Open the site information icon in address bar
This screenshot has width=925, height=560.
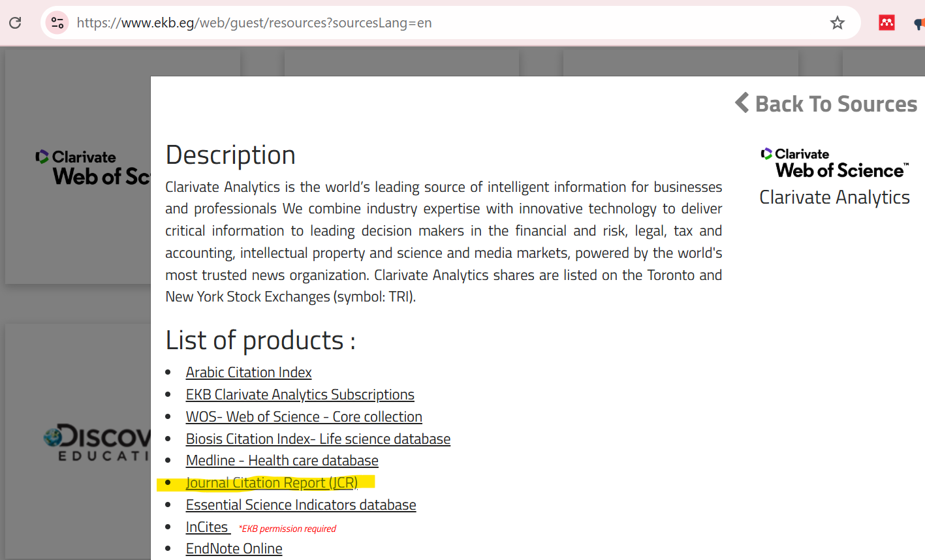57,23
